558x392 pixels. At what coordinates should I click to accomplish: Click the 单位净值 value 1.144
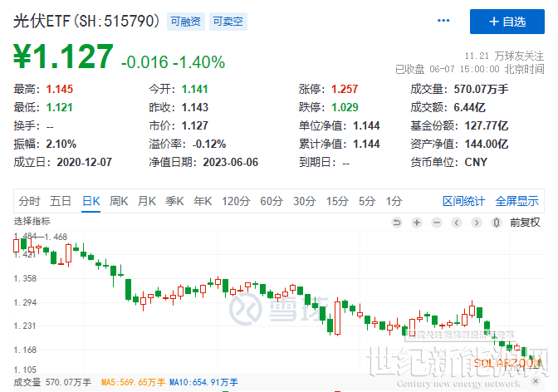[x=366, y=125]
